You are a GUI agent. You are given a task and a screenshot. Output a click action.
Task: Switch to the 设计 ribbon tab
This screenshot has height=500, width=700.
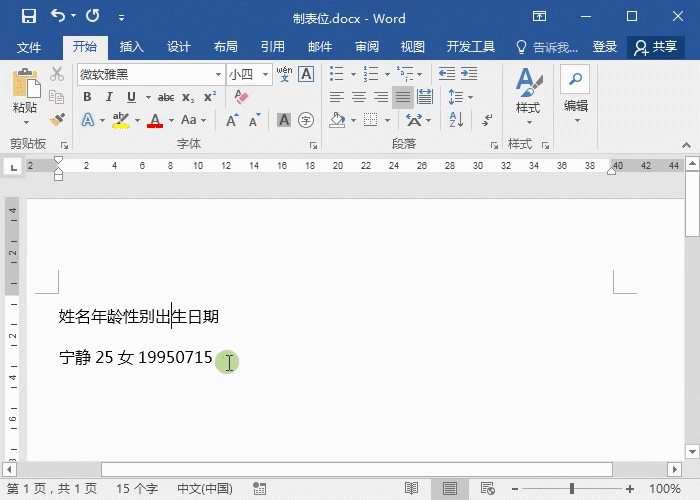(x=179, y=47)
